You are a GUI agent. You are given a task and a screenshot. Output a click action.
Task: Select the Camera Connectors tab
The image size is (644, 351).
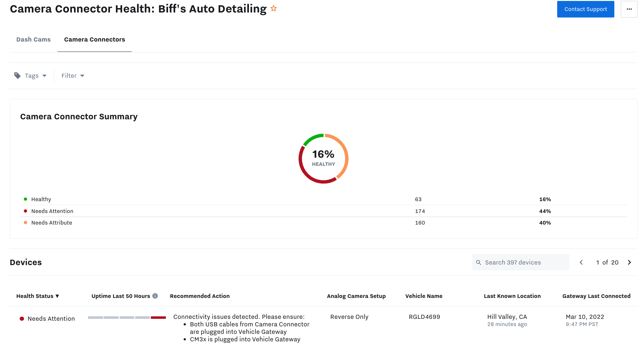94,40
